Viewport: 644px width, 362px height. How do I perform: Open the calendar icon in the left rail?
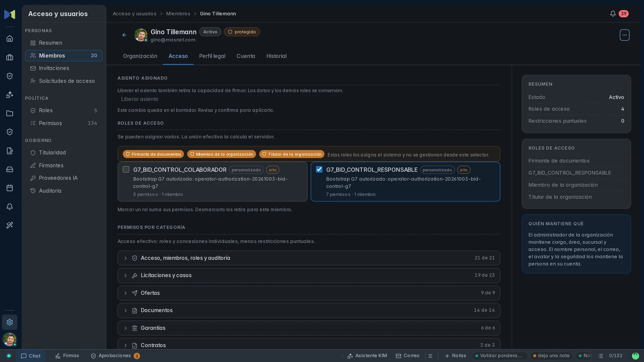[x=10, y=188]
